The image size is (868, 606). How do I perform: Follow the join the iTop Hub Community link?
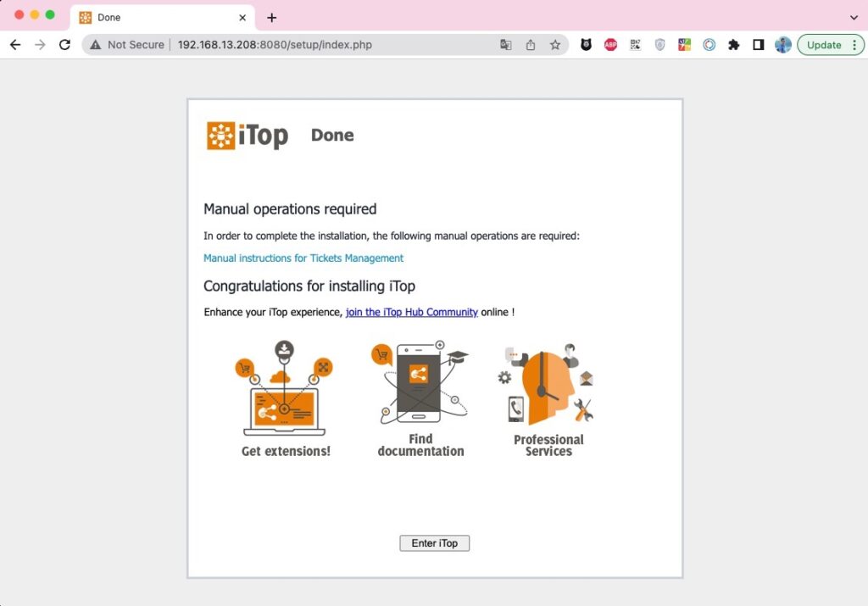pyautogui.click(x=412, y=312)
